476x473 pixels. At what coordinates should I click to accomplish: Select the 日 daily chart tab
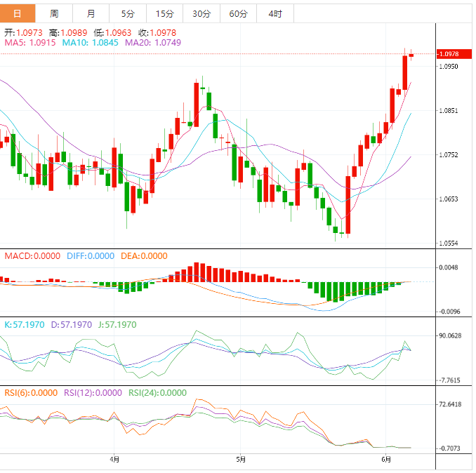click(x=17, y=13)
